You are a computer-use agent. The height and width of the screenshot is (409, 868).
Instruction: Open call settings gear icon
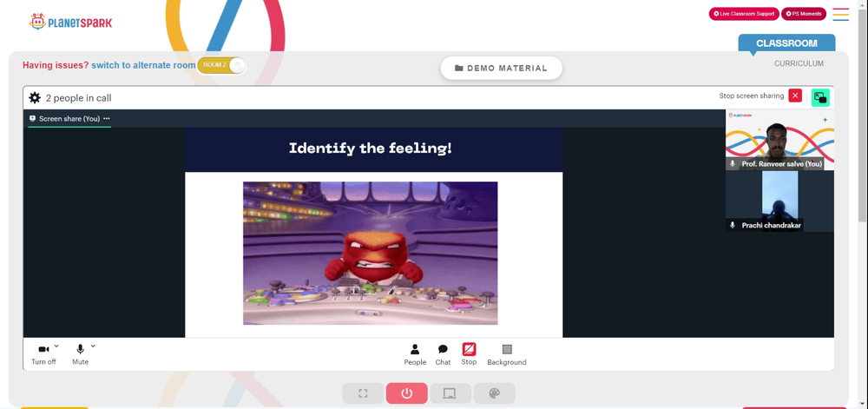pos(35,98)
